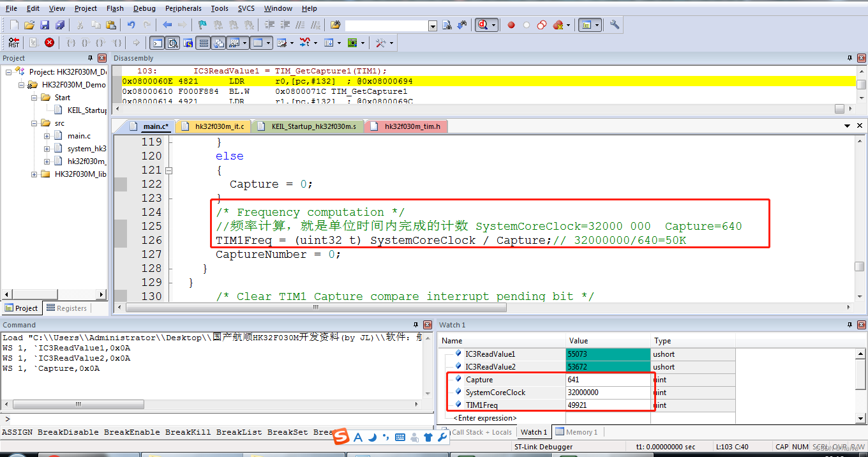
Task: Insert a bookmark with the flag icon
Action: [202, 25]
